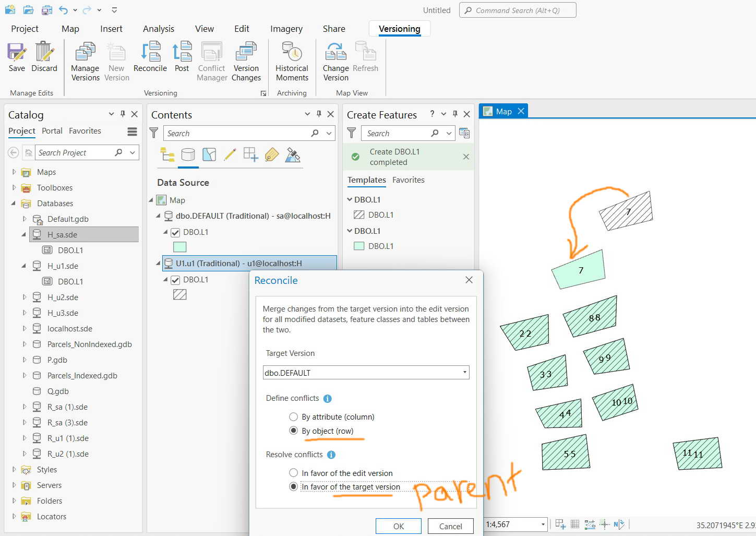The image size is (756, 536).
Task: Switch to Favorites tab in Create Features
Action: [409, 180]
